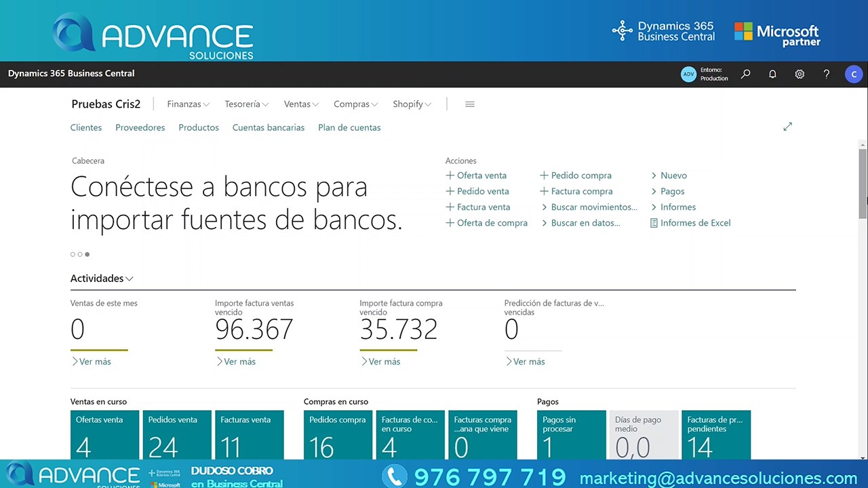Open the Días de pago medio tile
This screenshot has height=488, width=868.
click(x=644, y=434)
